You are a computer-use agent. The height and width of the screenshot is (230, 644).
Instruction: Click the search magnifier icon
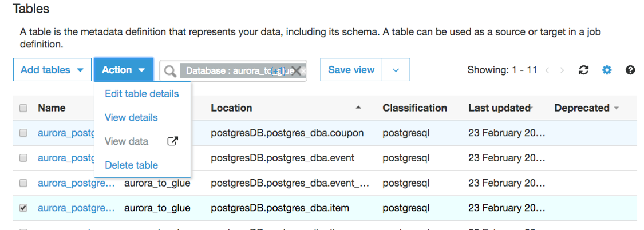coord(170,70)
